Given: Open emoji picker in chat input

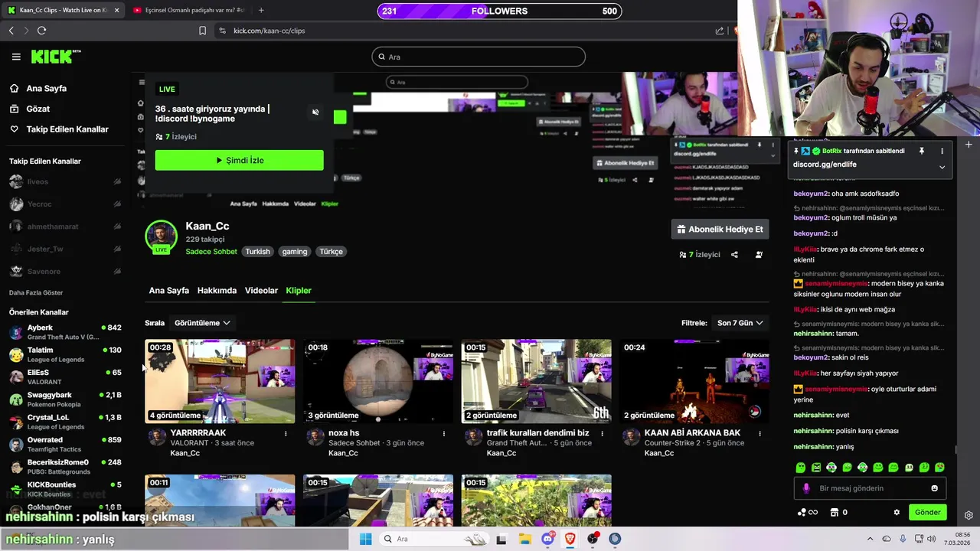Looking at the screenshot, I should 934,488.
